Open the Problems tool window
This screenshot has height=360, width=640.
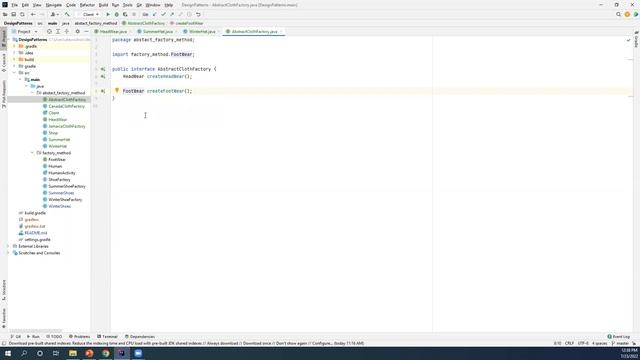(x=80, y=337)
